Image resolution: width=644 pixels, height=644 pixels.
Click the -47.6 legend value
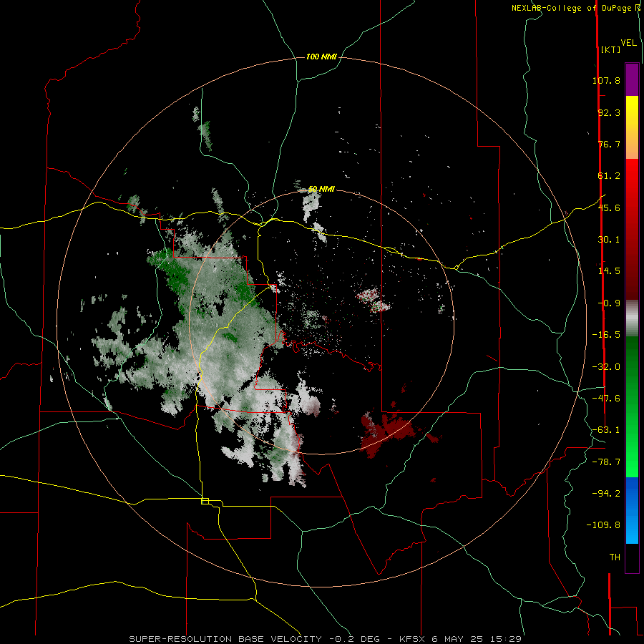[606, 399]
